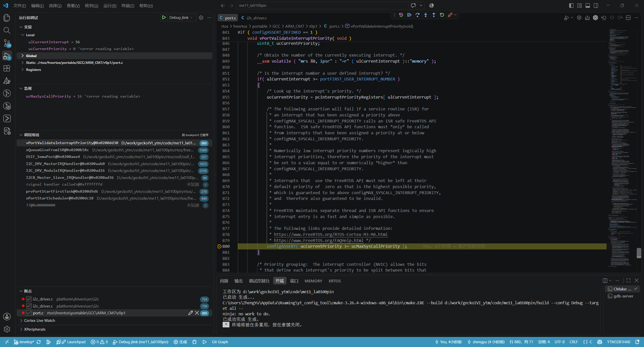Open the CMake view in activity bar

coord(7,81)
